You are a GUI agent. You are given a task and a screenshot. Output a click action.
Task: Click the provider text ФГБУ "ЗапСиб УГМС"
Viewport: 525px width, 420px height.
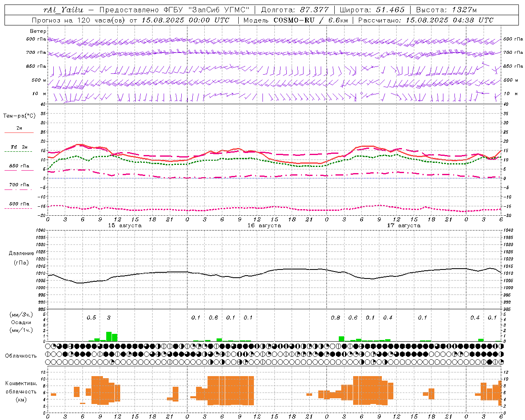206,10
